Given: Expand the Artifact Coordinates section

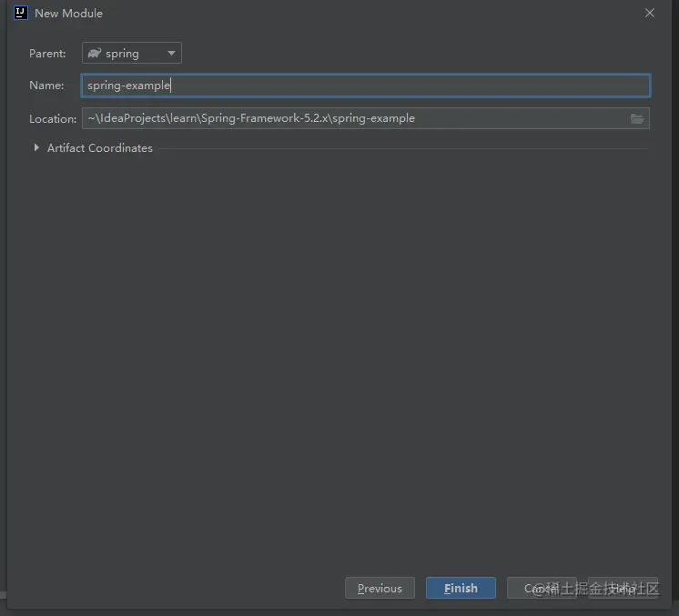Looking at the screenshot, I should (x=36, y=147).
